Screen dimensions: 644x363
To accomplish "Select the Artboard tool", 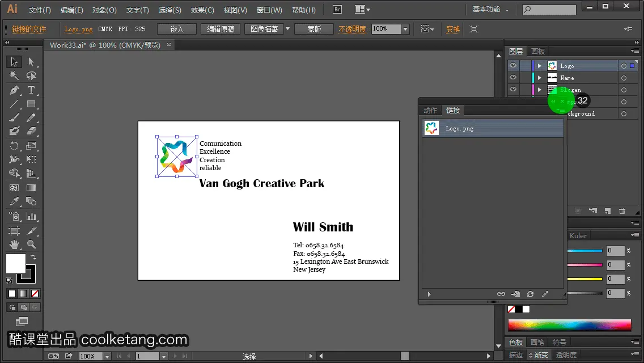I will point(14,230).
